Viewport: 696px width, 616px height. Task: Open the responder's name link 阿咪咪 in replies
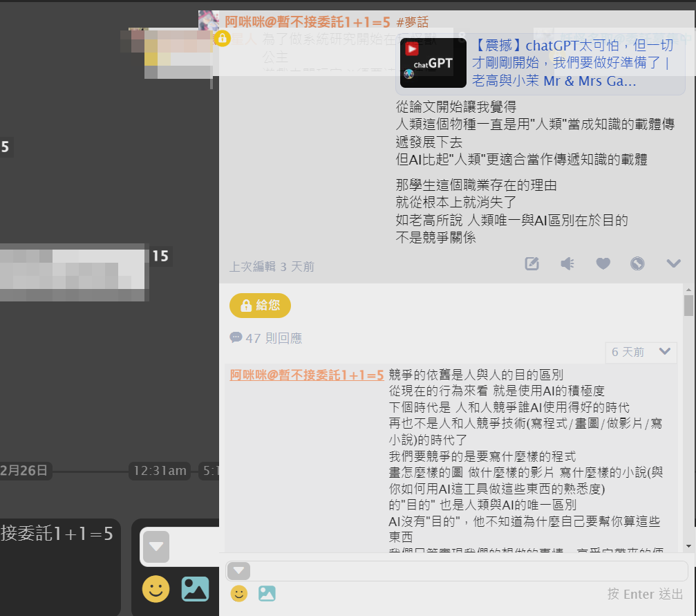click(307, 375)
